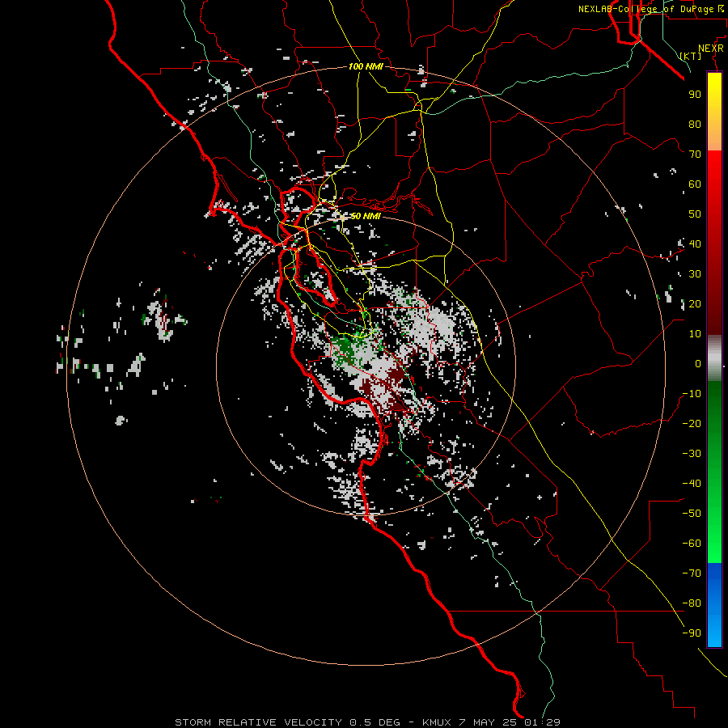Image resolution: width=728 pixels, height=728 pixels.
Task: Pick the light blue band near -90
Action: pos(714,632)
